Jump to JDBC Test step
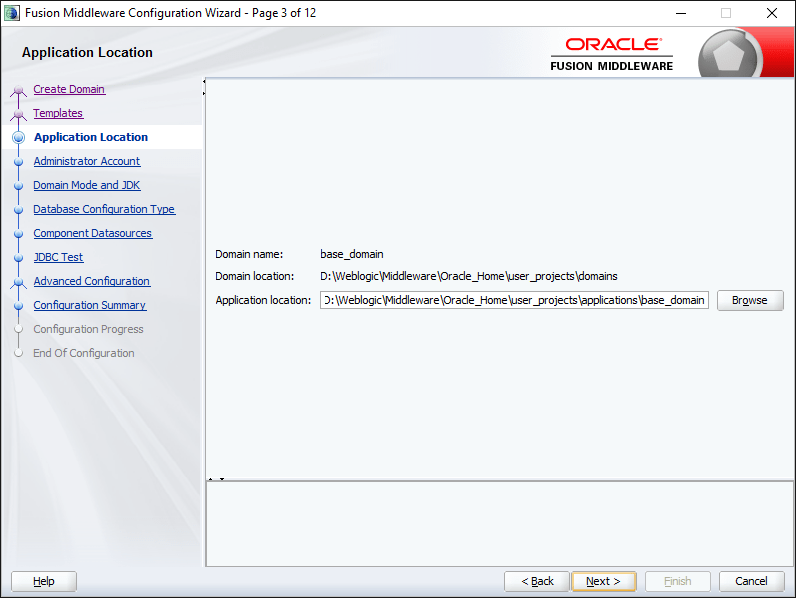This screenshot has height=598, width=796. coord(58,257)
